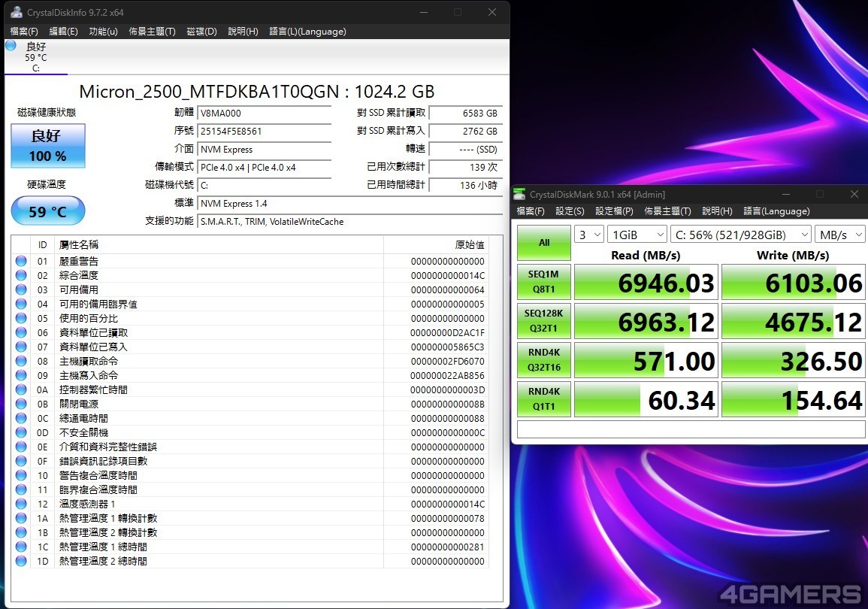This screenshot has width=868, height=609.
Task: Open the 1GiB test size dropdown
Action: [x=637, y=235]
